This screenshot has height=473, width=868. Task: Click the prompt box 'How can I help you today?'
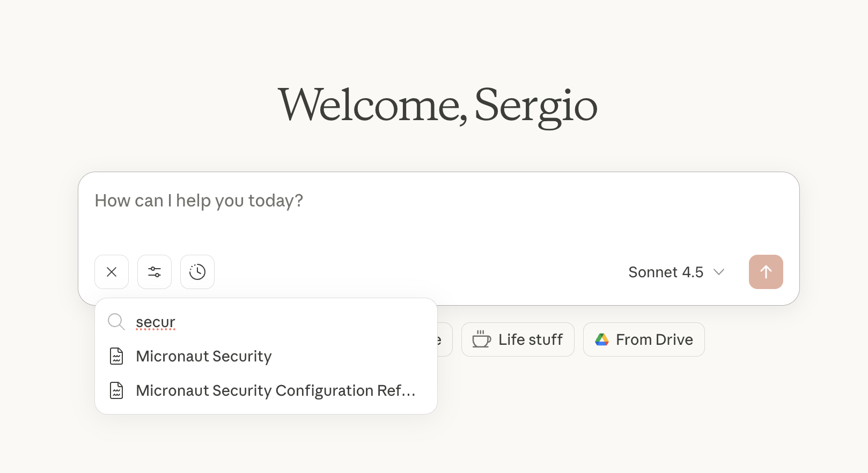[439, 212]
